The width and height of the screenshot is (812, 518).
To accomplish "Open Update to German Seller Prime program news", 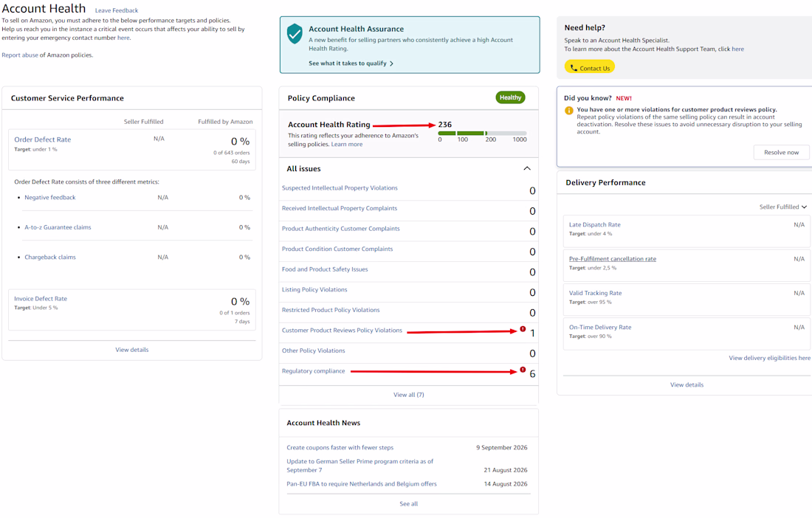I will 360,466.
